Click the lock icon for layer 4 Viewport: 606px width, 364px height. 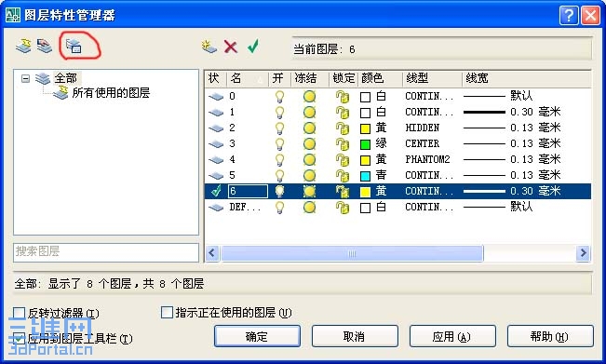point(342,160)
